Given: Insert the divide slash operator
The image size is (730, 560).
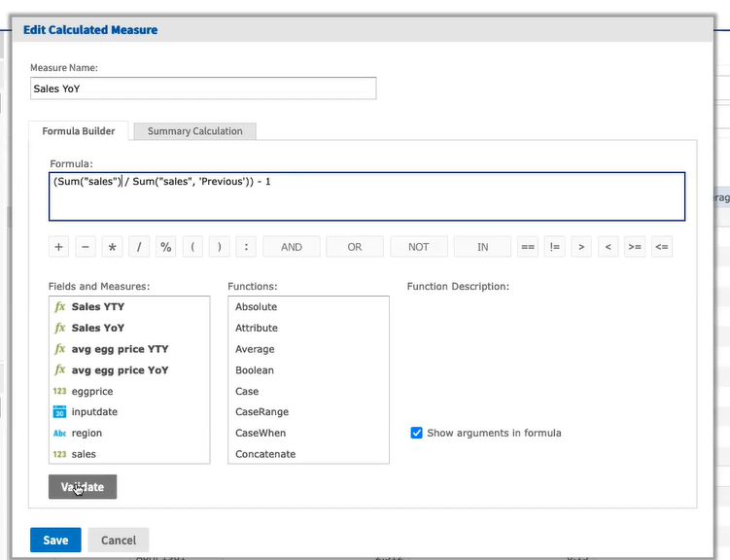Looking at the screenshot, I should pos(139,247).
